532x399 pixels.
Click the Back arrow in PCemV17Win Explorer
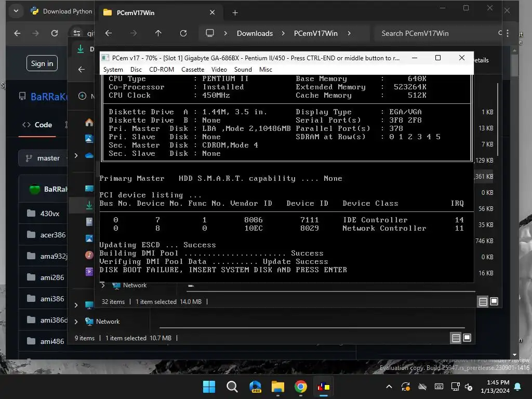[109, 33]
